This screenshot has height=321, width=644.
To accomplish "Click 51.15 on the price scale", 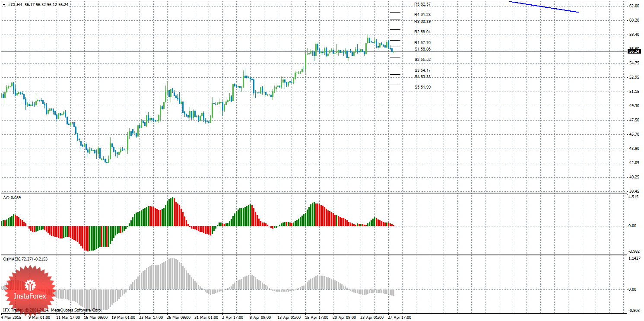I will pyautogui.click(x=634, y=92).
